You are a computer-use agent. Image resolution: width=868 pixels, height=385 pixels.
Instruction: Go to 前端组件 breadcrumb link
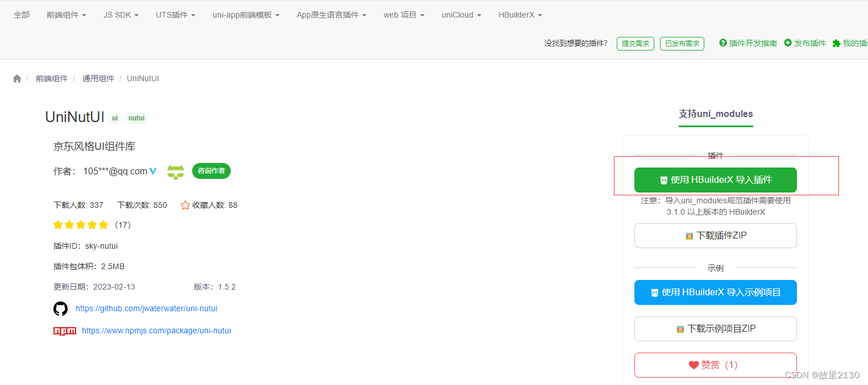[52, 78]
